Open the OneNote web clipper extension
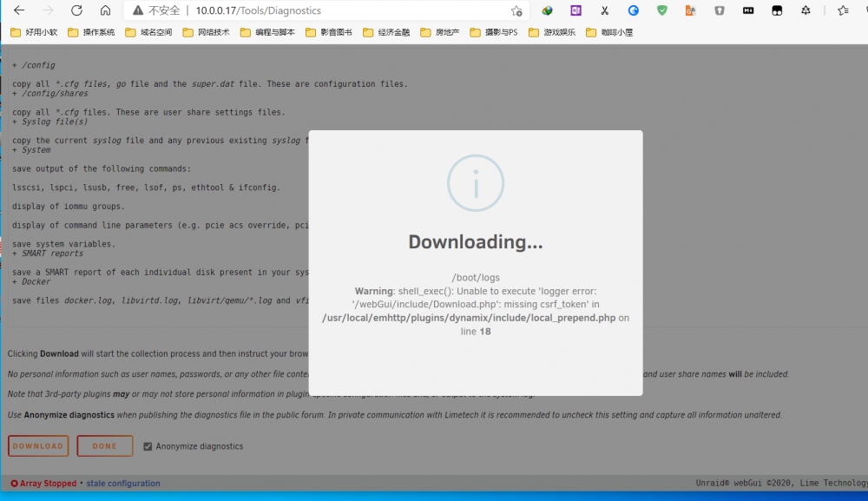868x501 pixels. click(575, 10)
